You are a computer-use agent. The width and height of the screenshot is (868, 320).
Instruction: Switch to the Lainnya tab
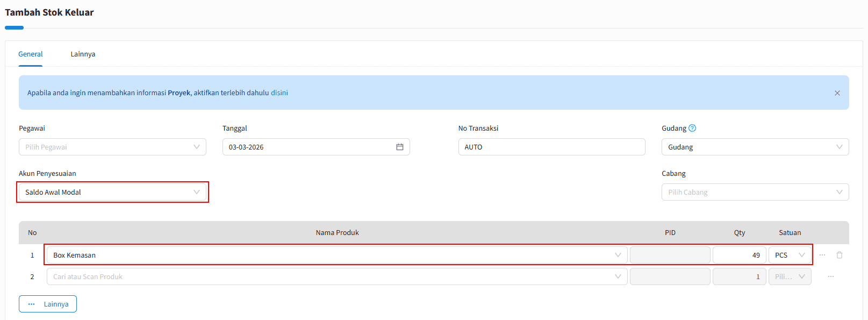[x=83, y=54]
